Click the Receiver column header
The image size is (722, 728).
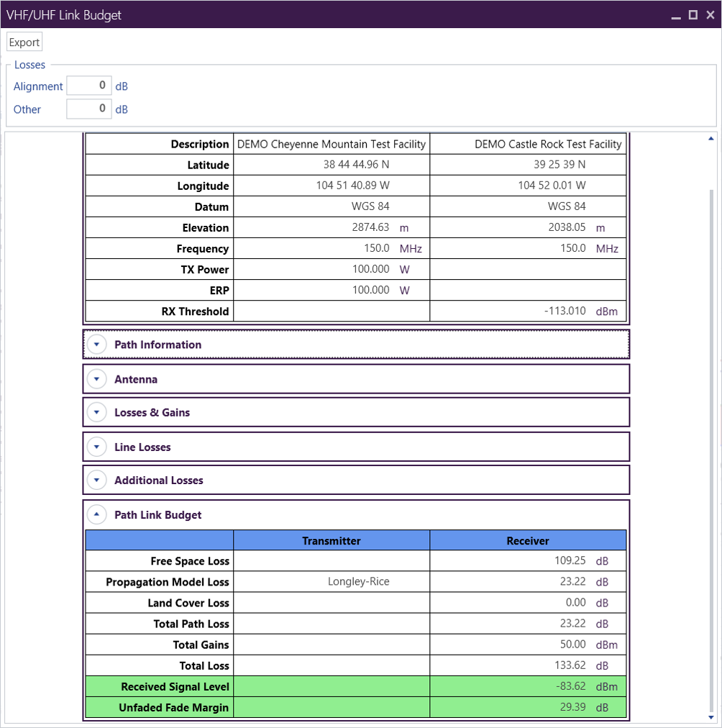(528, 540)
